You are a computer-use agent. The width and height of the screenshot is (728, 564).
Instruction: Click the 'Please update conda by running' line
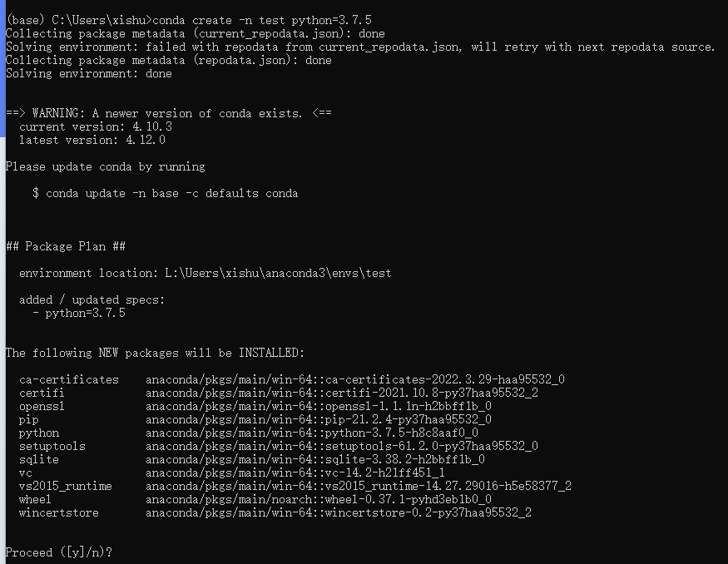pyautogui.click(x=105, y=166)
